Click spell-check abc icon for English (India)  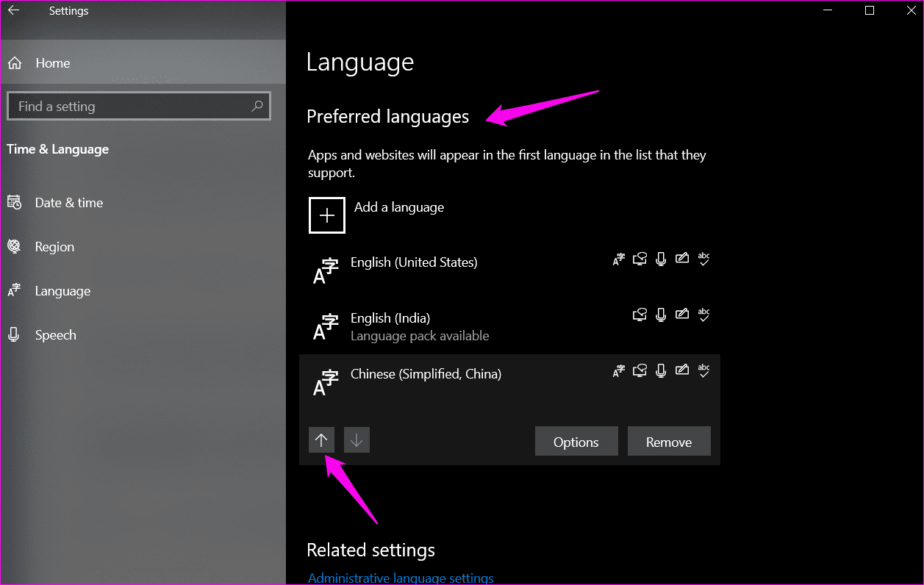click(703, 314)
